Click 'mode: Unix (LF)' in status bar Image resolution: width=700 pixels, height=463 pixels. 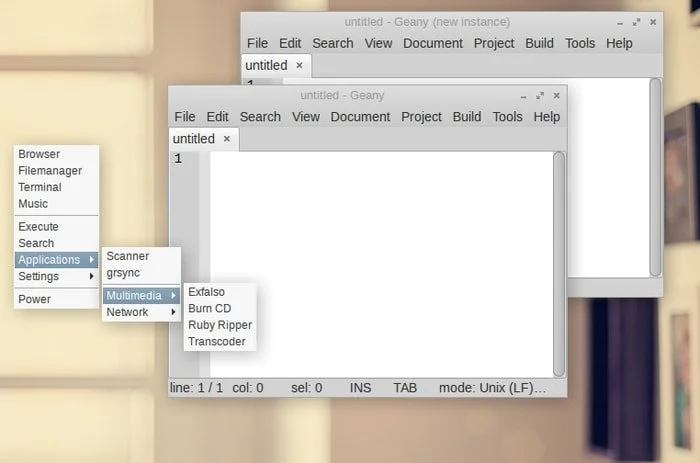pyautogui.click(x=492, y=388)
